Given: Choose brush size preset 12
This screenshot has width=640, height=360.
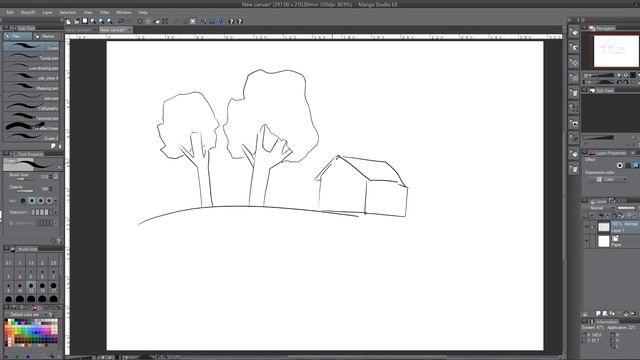Looking at the screenshot, I should [x=31, y=287].
